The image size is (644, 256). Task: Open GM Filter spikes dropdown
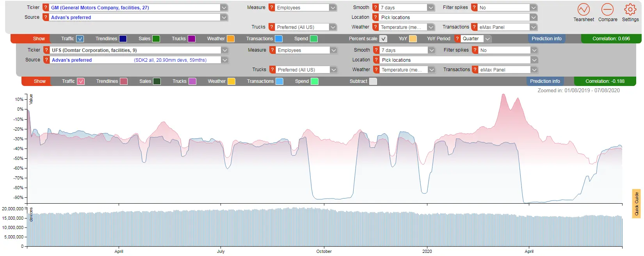[x=533, y=7]
